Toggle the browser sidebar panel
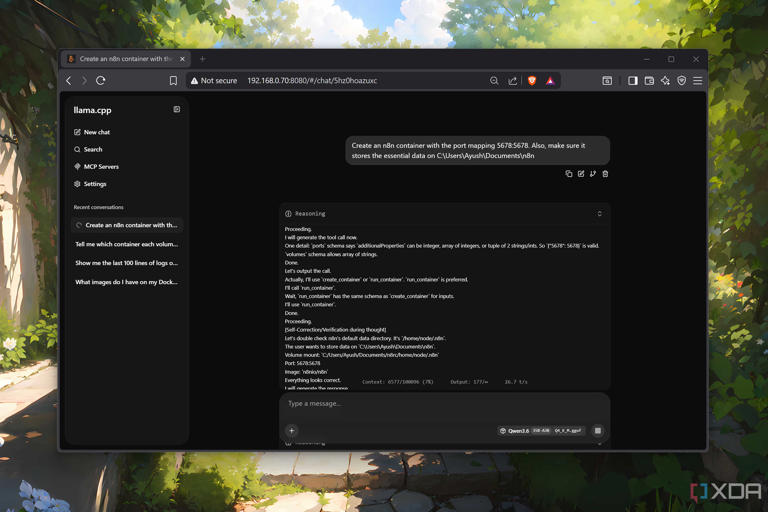The height and width of the screenshot is (512, 768). [x=633, y=80]
